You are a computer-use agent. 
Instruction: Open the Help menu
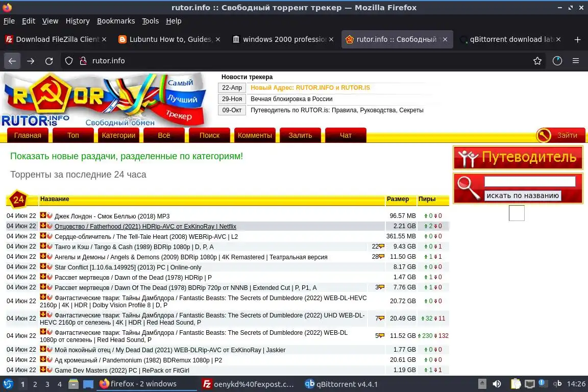[174, 21]
